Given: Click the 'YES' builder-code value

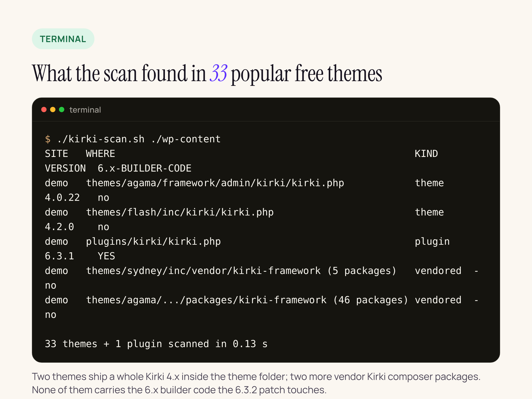Looking at the screenshot, I should 106,256.
